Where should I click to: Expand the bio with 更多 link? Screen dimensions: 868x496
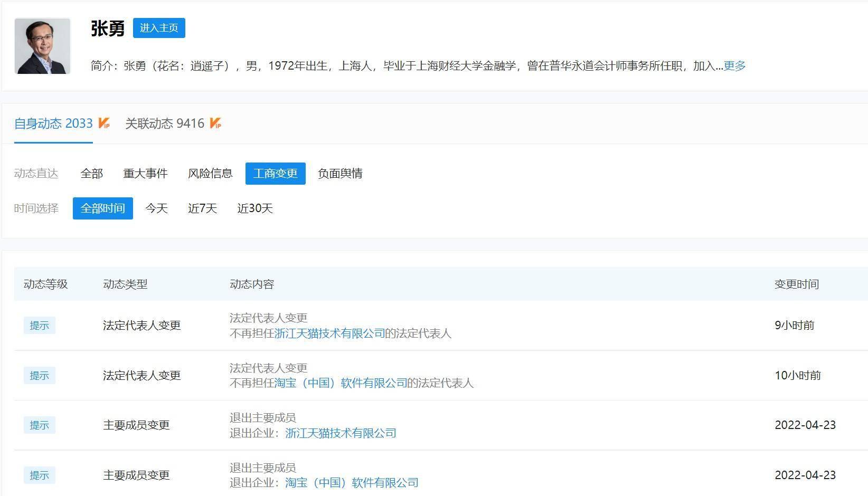tap(734, 66)
